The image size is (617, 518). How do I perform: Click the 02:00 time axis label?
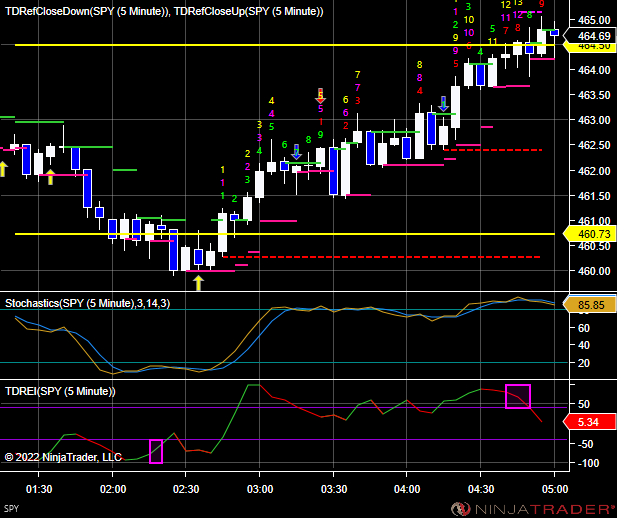pyautogui.click(x=113, y=489)
